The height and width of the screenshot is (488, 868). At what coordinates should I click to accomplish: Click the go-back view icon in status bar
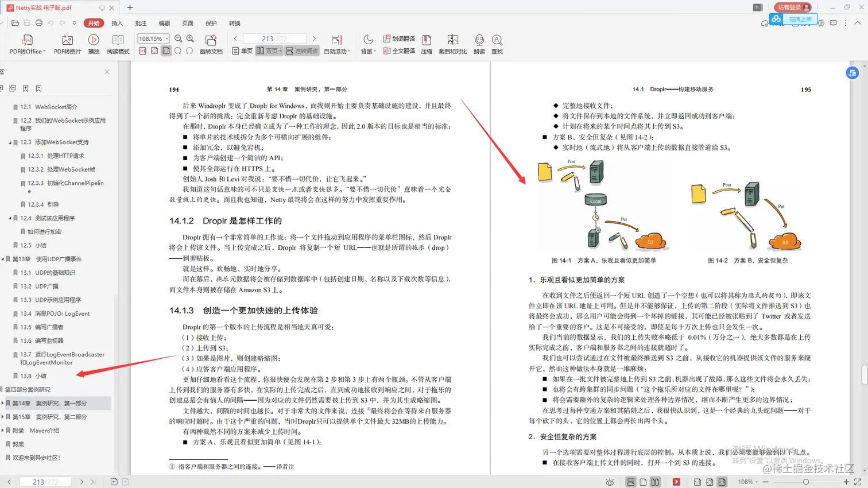point(114,482)
